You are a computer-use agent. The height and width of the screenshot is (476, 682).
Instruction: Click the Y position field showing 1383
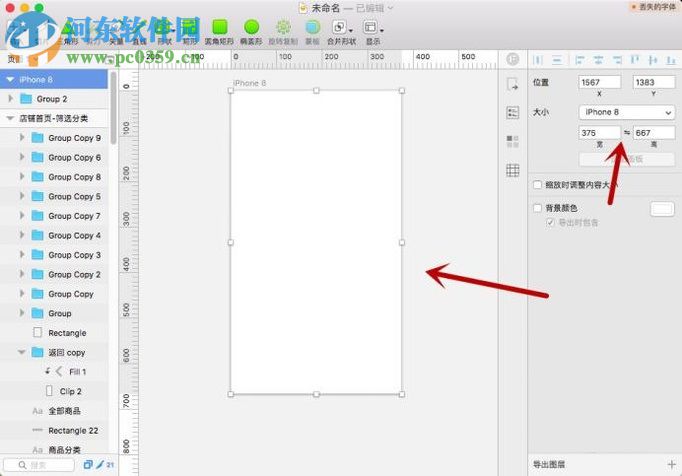click(654, 82)
